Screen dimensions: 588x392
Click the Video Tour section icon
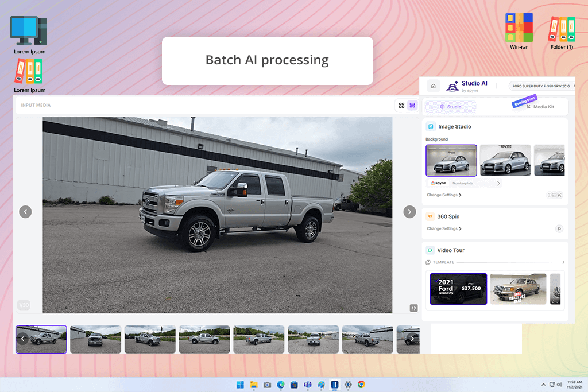(430, 250)
